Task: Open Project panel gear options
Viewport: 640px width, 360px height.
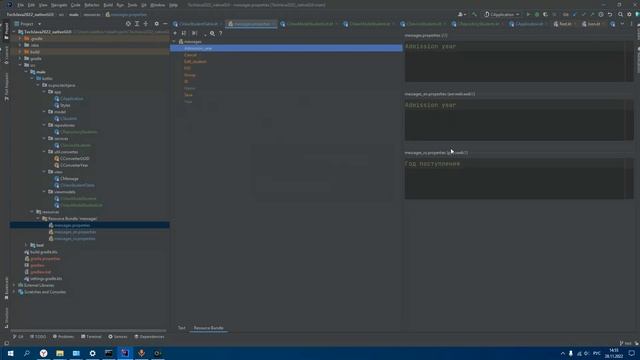Action: coord(156,24)
